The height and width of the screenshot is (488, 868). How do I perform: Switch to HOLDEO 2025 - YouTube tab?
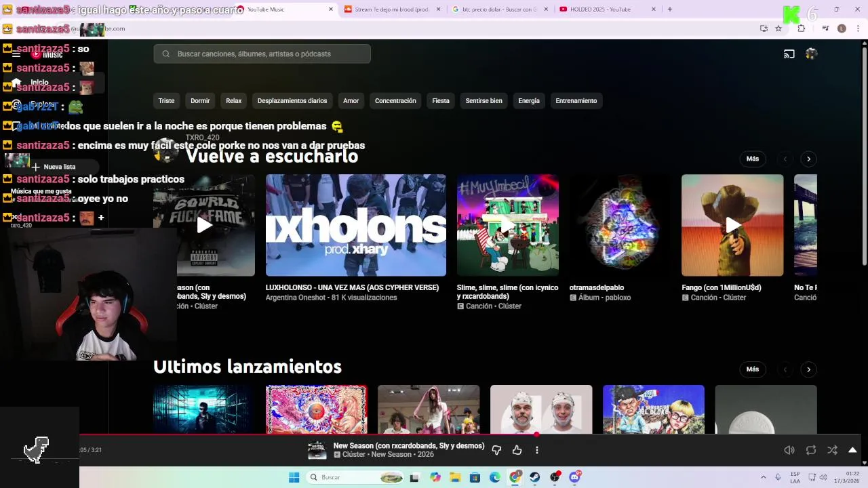(x=608, y=9)
